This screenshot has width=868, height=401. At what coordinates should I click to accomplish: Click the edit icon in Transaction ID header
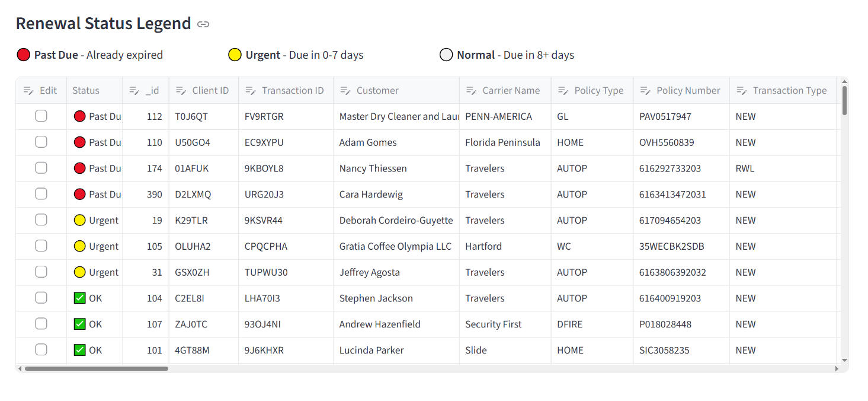tap(251, 91)
